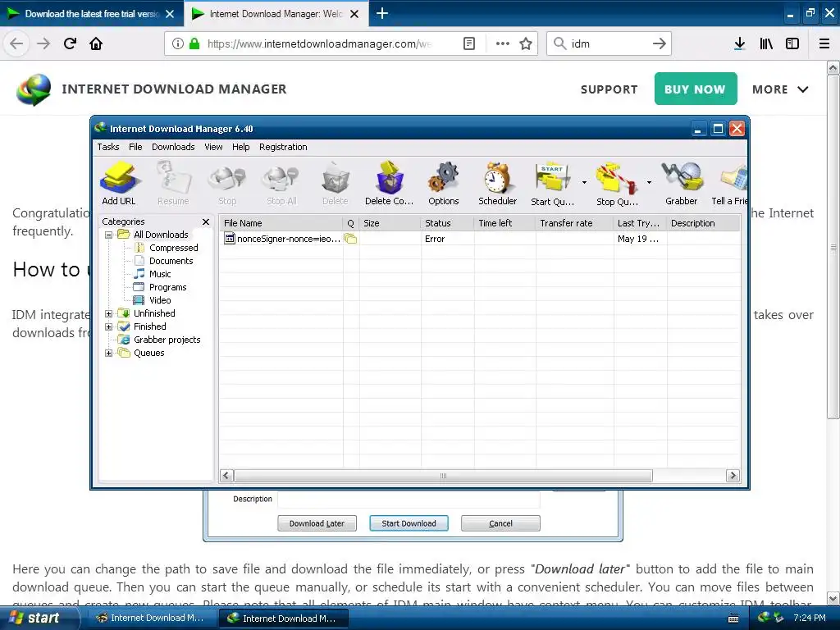The image size is (840, 630).
Task: Click the site security padlock icon
Action: point(194,43)
